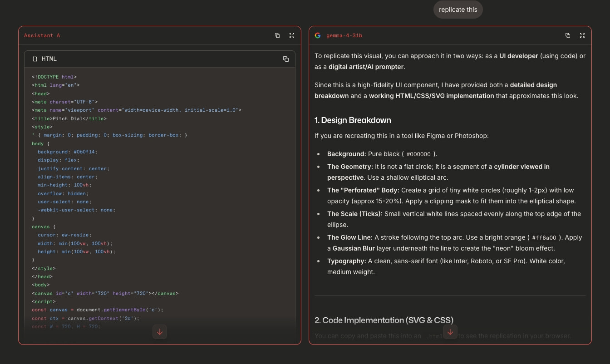610x364 pixels.
Task: Click the "Typography:" bullet item
Action: pos(447,266)
